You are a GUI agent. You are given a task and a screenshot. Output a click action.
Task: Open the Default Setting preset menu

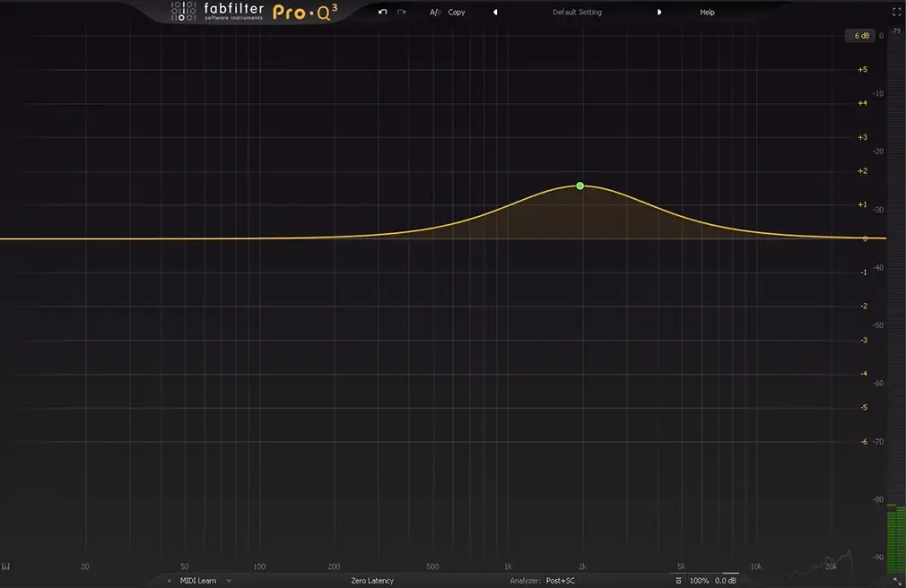pyautogui.click(x=577, y=13)
